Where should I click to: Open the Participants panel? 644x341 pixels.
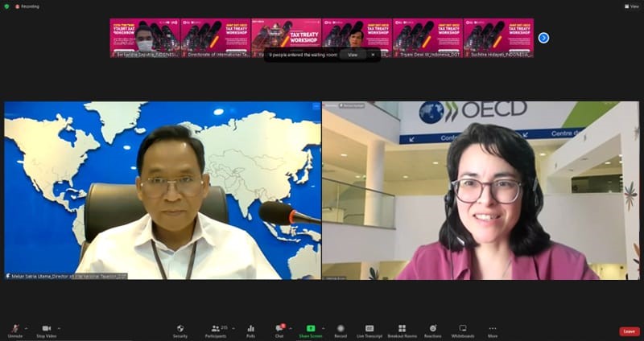[216, 330]
